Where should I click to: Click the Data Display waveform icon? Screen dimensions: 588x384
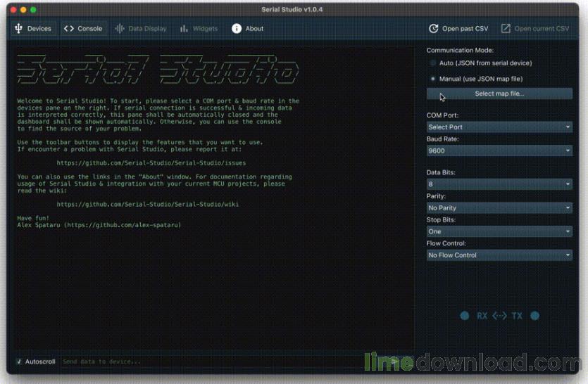click(120, 28)
